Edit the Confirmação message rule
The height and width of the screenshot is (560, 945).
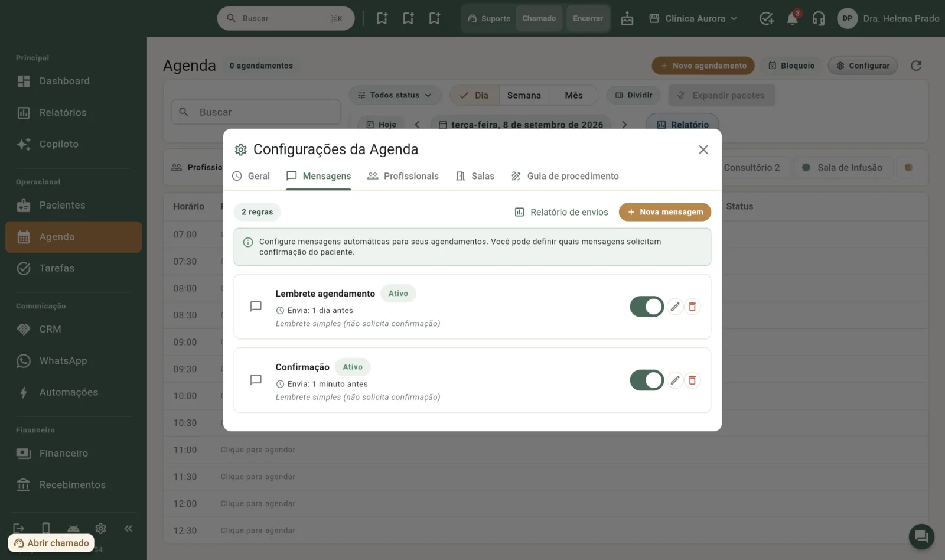(675, 380)
